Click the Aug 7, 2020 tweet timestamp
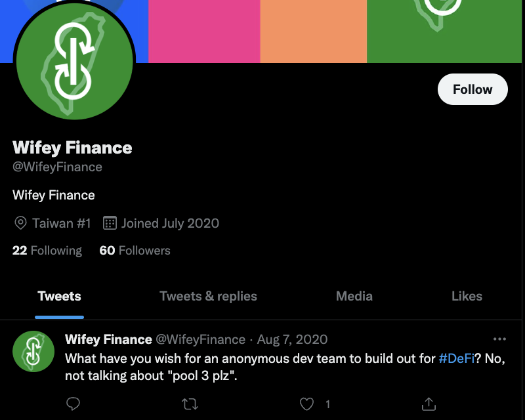 coord(292,340)
